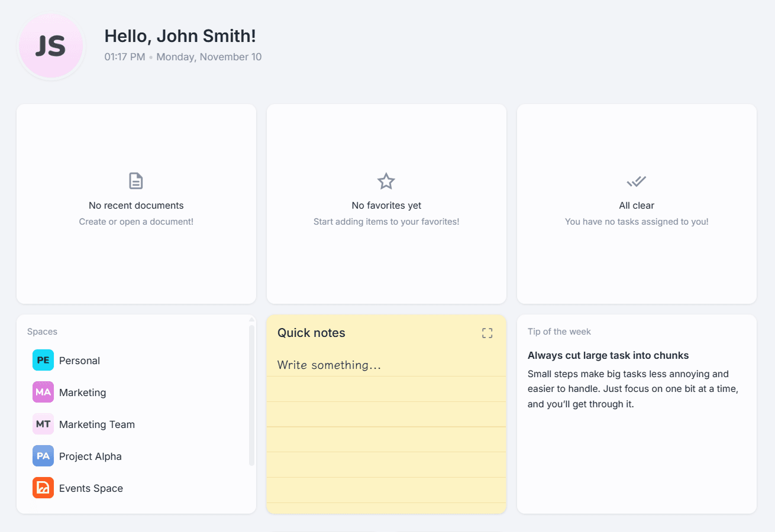Click the Hello, John Smith greeting
775x532 pixels.
click(x=180, y=36)
